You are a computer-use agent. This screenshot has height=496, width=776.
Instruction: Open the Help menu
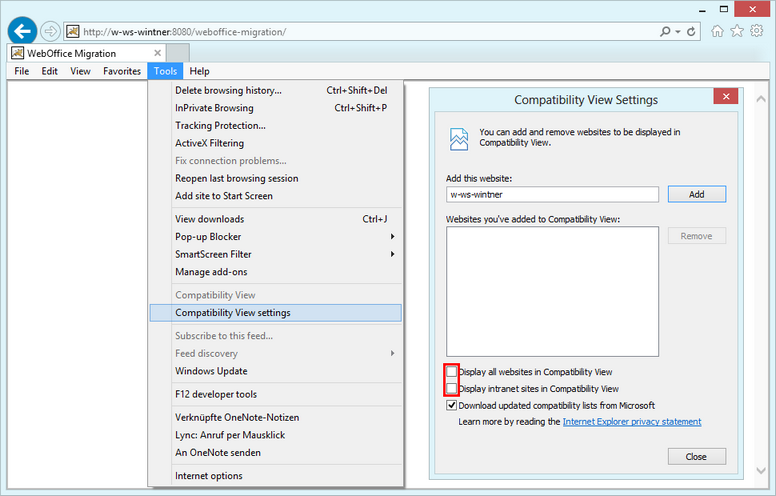pos(199,71)
